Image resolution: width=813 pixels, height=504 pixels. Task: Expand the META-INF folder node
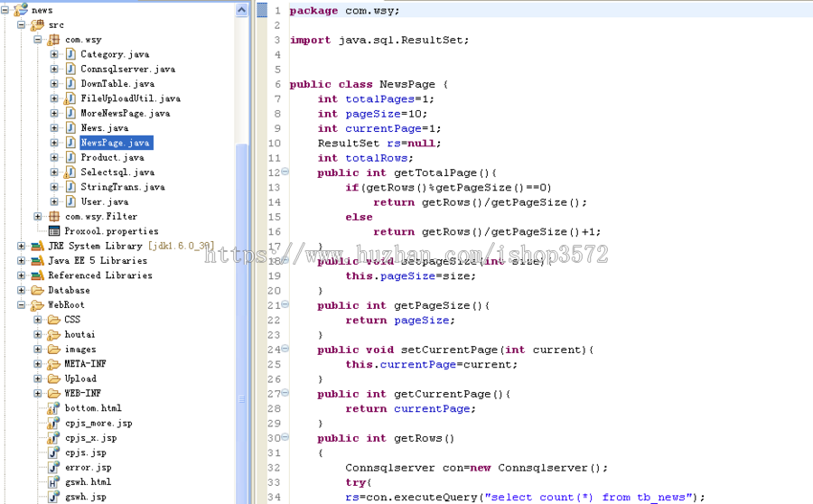[x=38, y=364]
